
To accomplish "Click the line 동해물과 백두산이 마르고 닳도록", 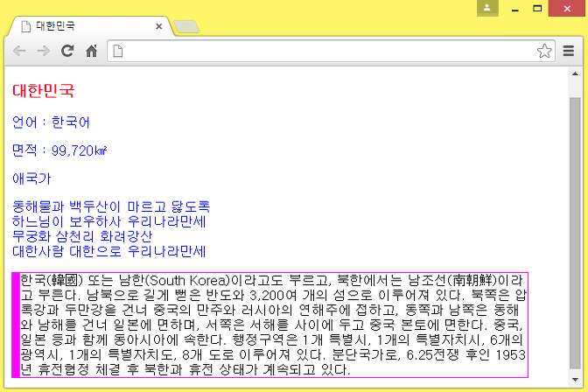I will [x=110, y=206].
